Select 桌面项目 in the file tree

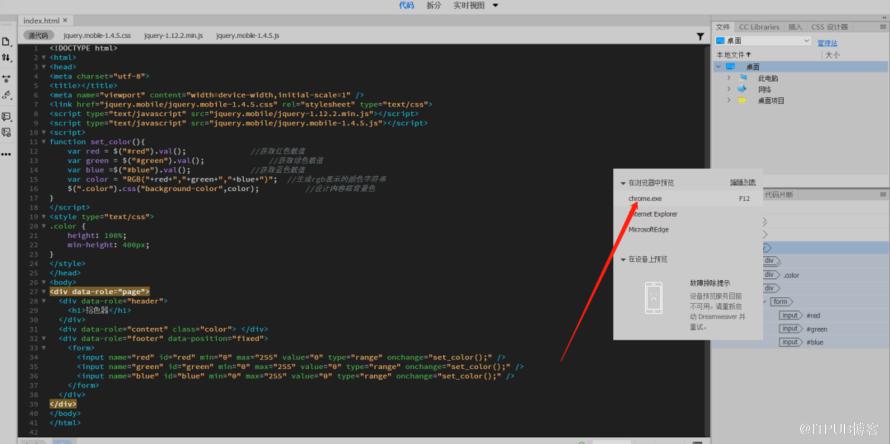pos(771,100)
